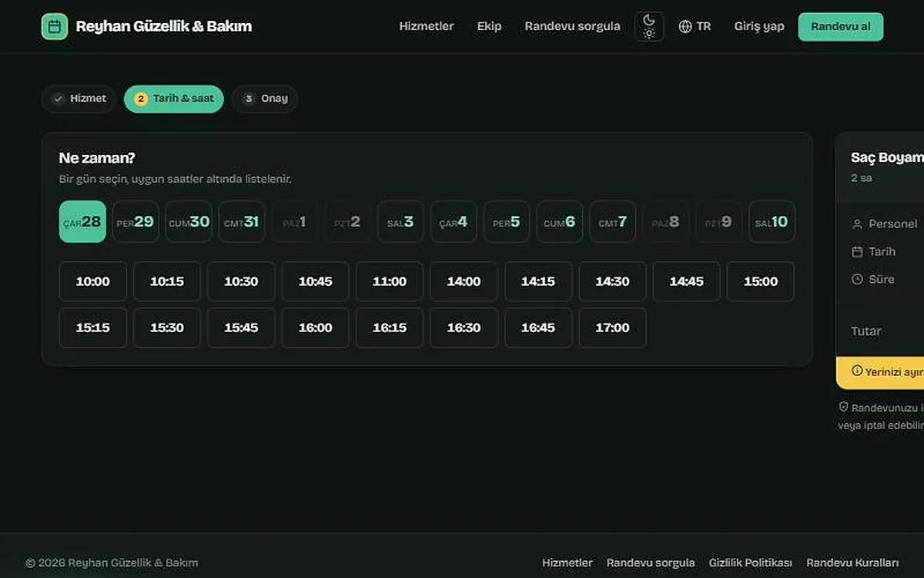Go back to the Hizmet step

(x=79, y=99)
